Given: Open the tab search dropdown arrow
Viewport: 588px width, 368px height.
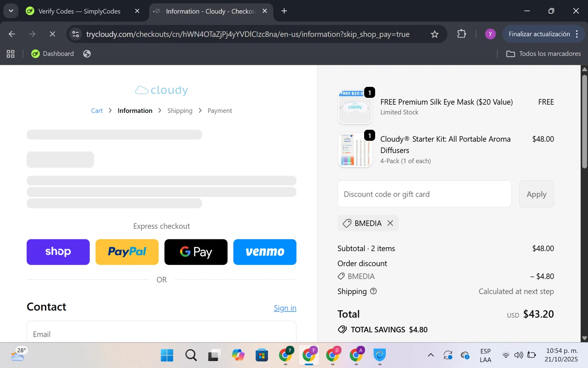Looking at the screenshot, I should click(11, 11).
